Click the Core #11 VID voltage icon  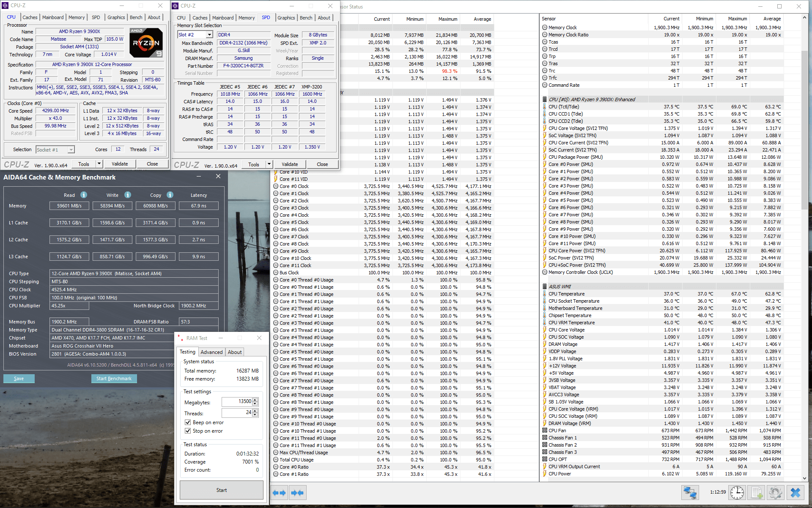pyautogui.click(x=276, y=179)
